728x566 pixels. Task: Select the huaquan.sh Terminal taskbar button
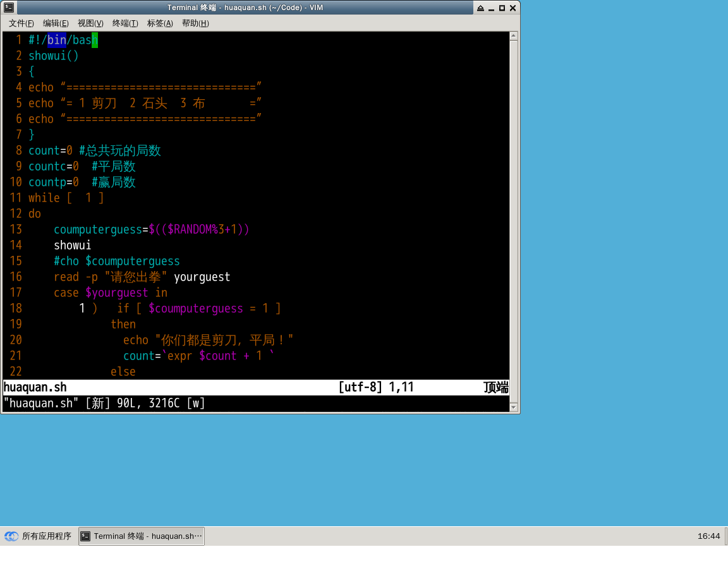142,536
